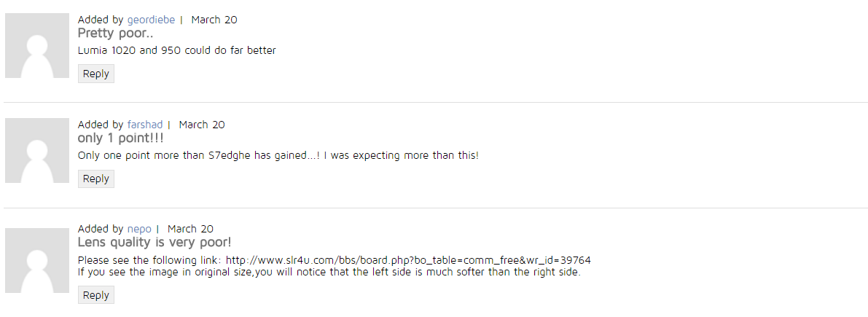The height and width of the screenshot is (317, 868).
Task: Click the line about the left side being softer
Action: [329, 273]
